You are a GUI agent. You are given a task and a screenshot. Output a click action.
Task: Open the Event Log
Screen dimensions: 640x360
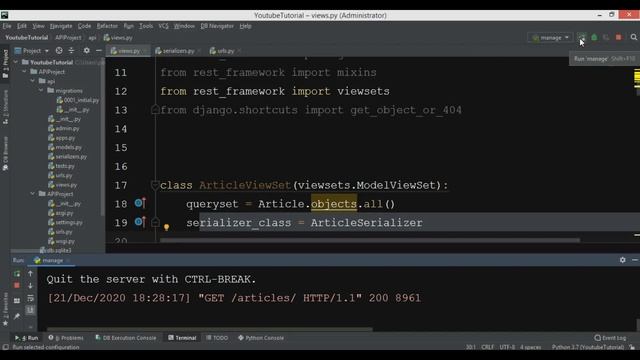[x=611, y=338]
